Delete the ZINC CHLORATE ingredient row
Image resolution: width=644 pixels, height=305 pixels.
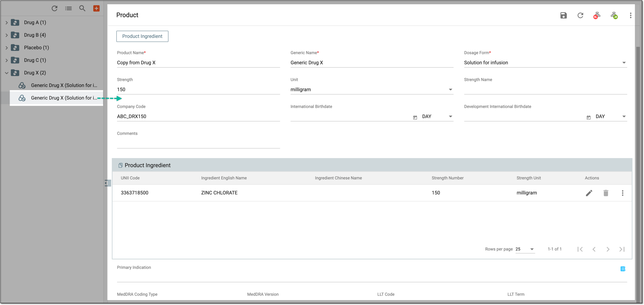pos(606,193)
